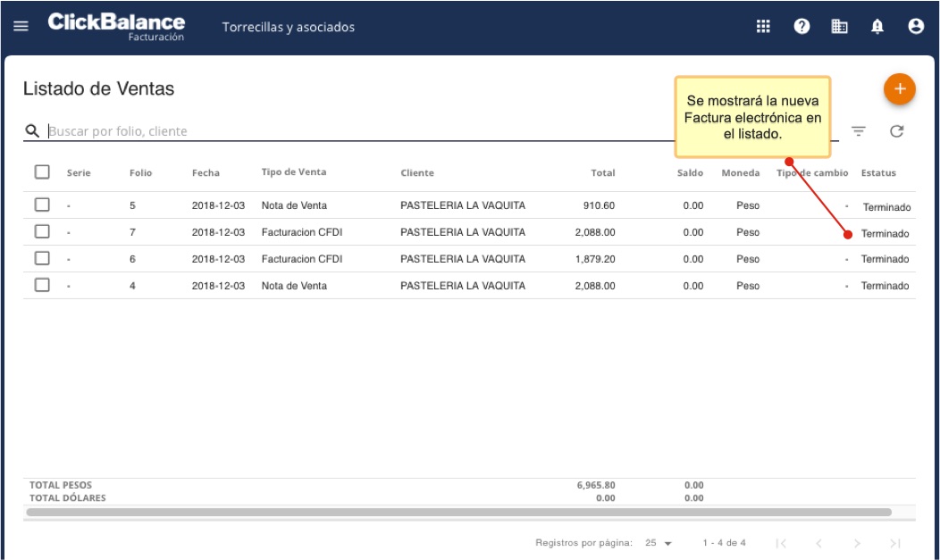Refresh the sales listing

tap(896, 131)
